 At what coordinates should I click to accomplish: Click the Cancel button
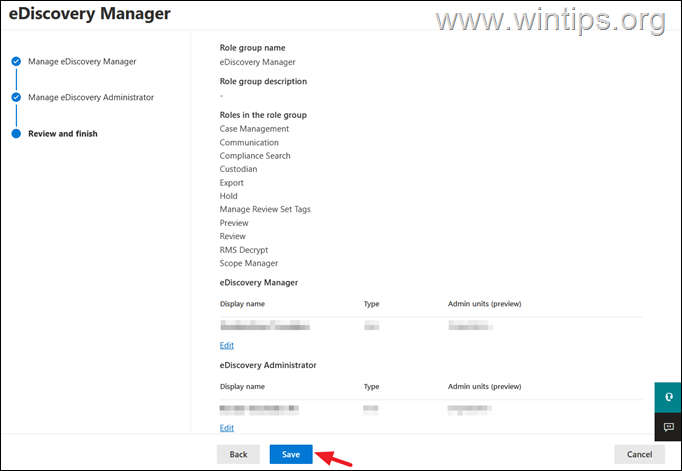pos(639,454)
